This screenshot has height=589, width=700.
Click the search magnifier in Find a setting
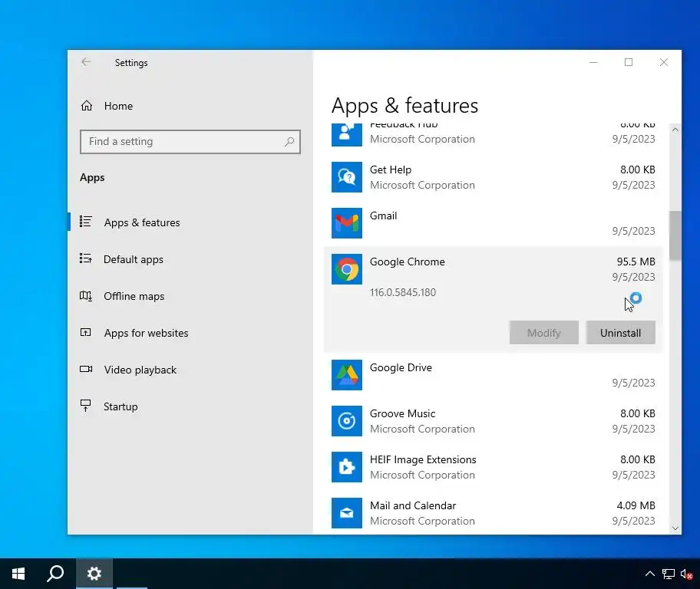coord(289,141)
